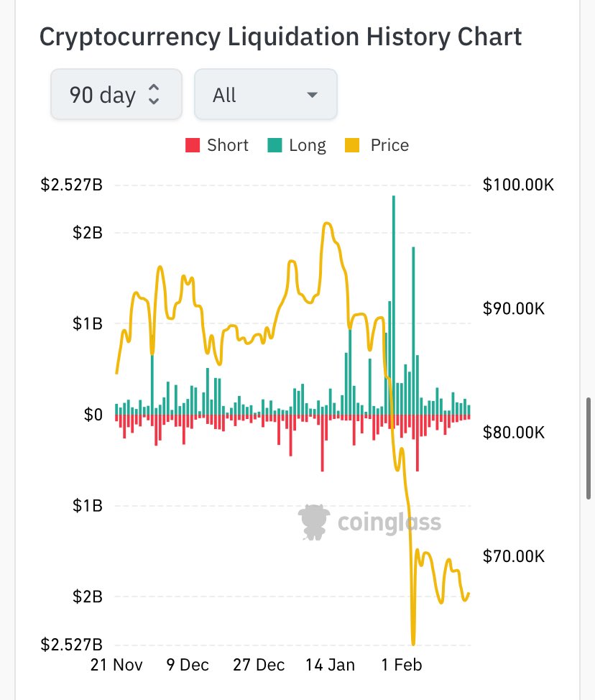Click the tallest green long liquidation bar
This screenshot has height=700, width=595.
[394, 302]
